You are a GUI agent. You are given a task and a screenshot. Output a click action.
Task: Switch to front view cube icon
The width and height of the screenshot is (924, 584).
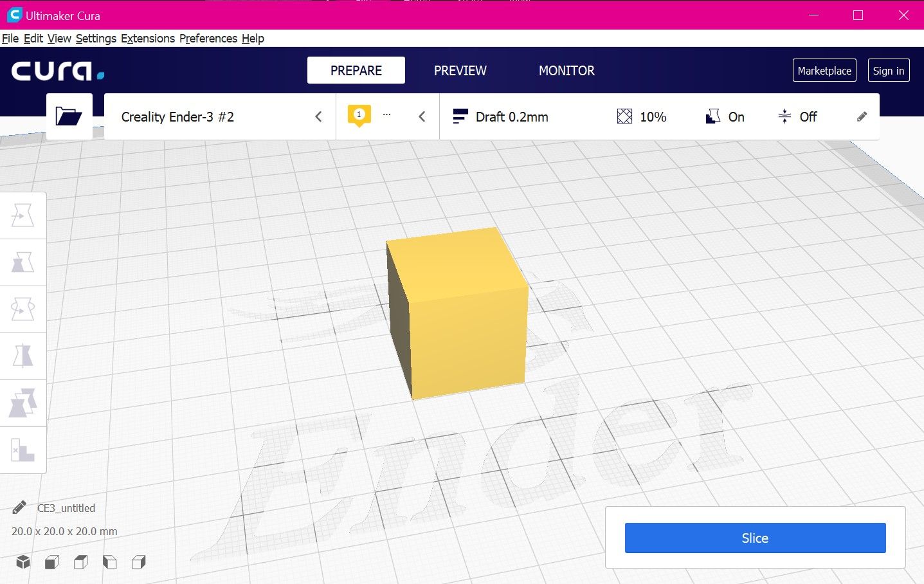52,562
